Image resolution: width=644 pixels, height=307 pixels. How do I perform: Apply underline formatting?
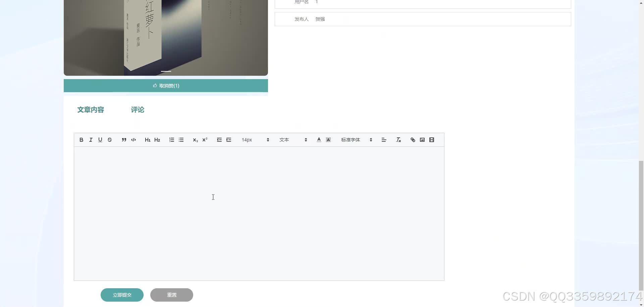click(100, 140)
